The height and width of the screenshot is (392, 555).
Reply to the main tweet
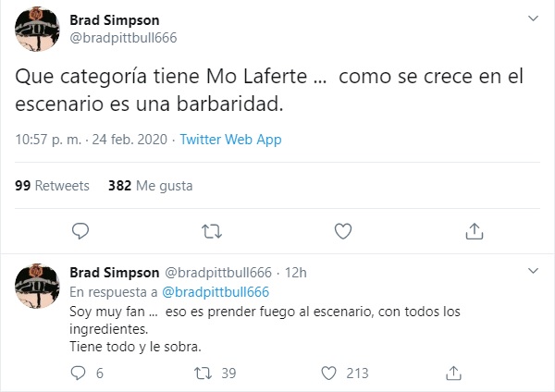point(80,230)
